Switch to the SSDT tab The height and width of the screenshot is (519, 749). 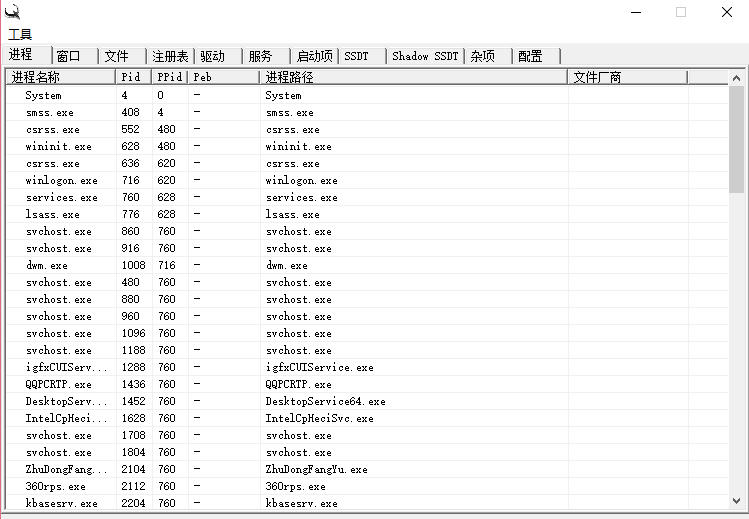357,56
